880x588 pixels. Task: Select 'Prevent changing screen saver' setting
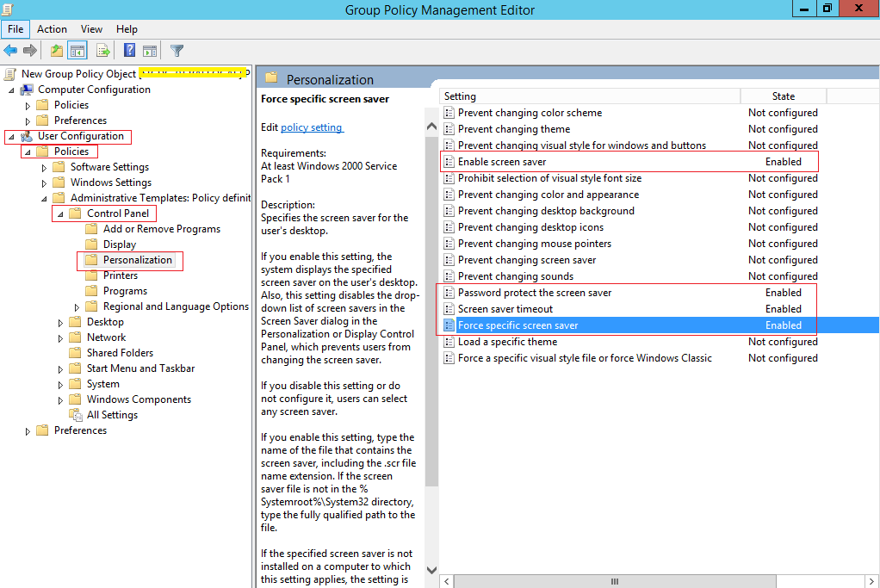[527, 260]
